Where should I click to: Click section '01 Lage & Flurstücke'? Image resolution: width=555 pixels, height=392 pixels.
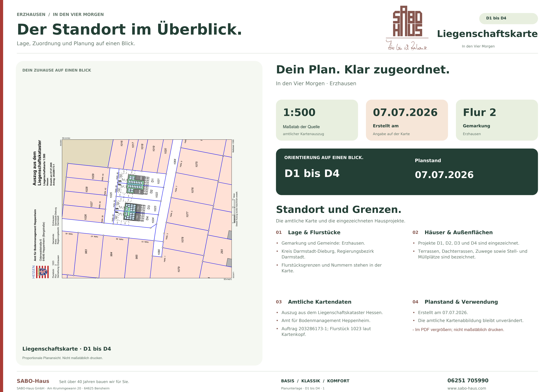308,232
